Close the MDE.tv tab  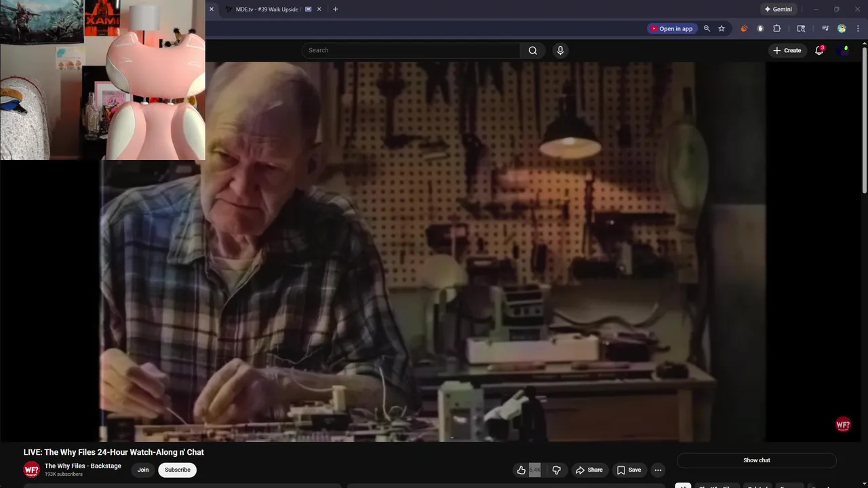pyautogui.click(x=319, y=9)
